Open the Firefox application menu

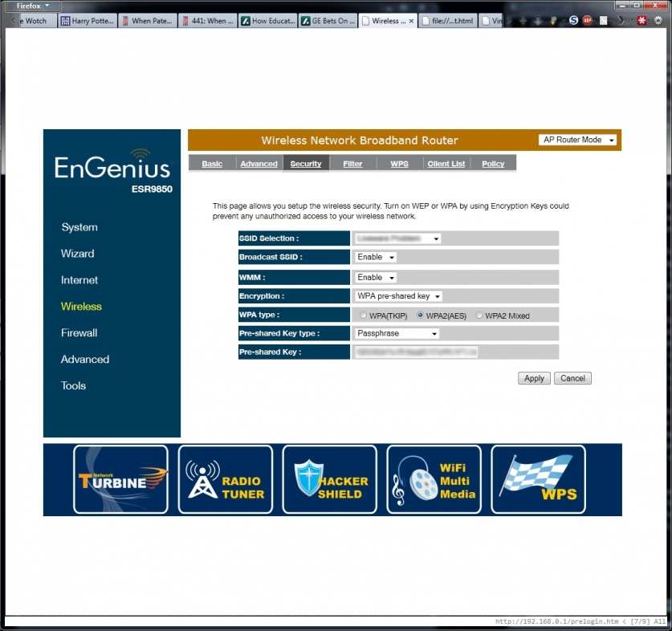32,6
